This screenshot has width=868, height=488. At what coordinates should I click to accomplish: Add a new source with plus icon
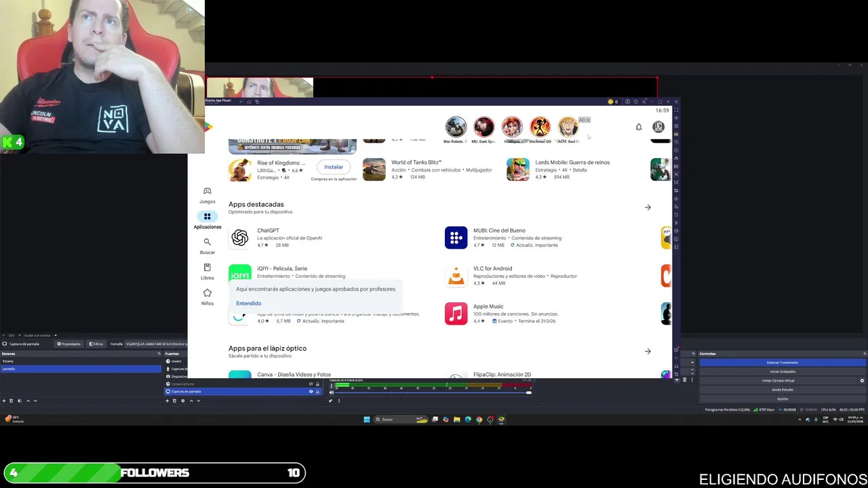(167, 401)
